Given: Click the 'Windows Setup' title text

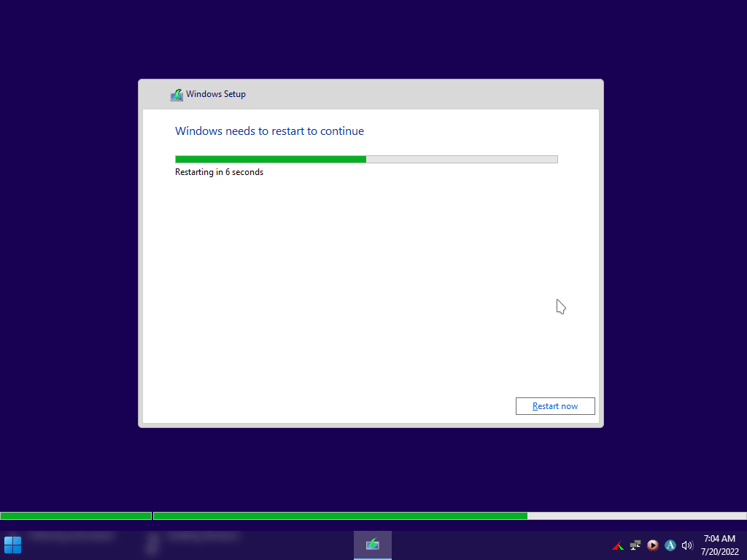Looking at the screenshot, I should coord(216,94).
